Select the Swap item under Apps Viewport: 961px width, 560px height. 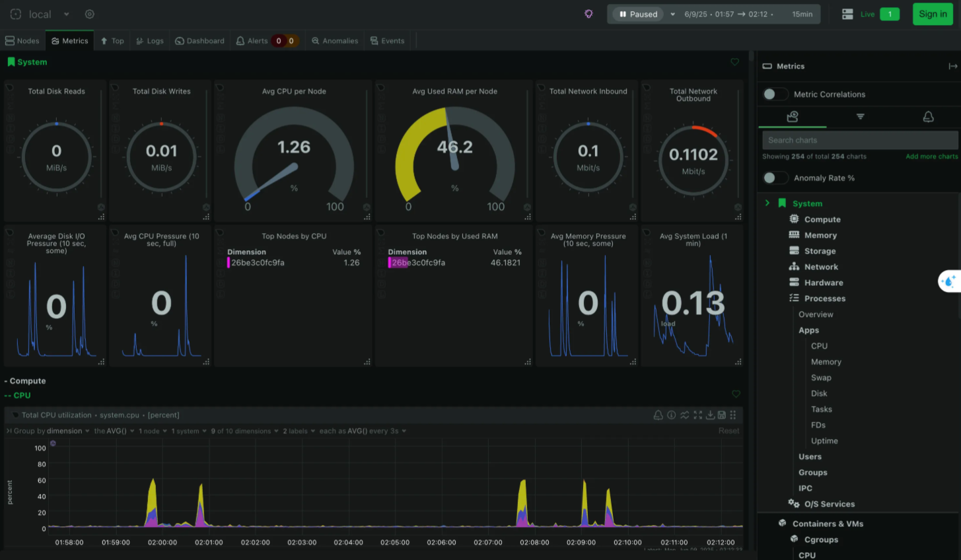(821, 378)
